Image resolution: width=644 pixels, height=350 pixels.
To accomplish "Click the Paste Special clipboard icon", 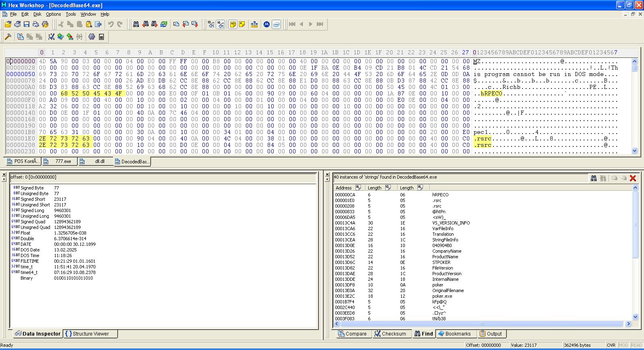I will point(89,24).
